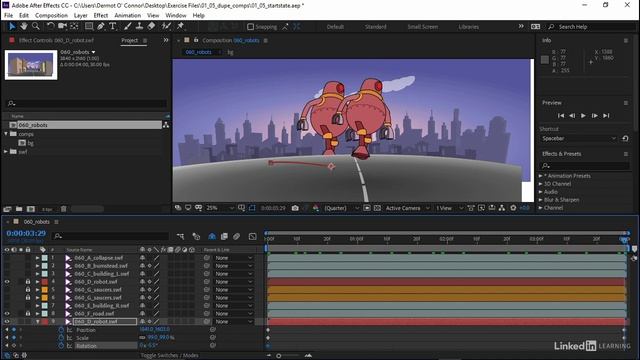Click Toggle Switches / Modes button
640x360 pixels.
(169, 356)
